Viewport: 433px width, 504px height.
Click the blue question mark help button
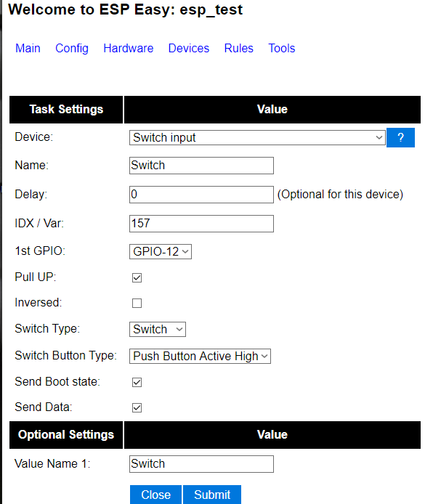click(400, 137)
